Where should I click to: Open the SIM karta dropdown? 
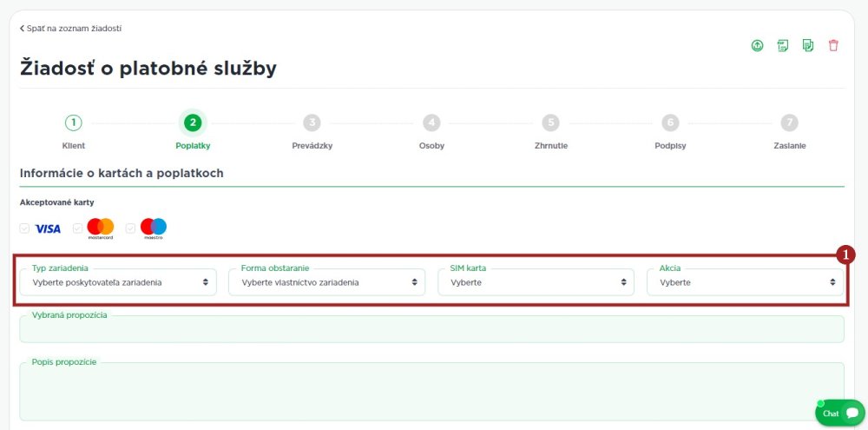[x=536, y=282]
